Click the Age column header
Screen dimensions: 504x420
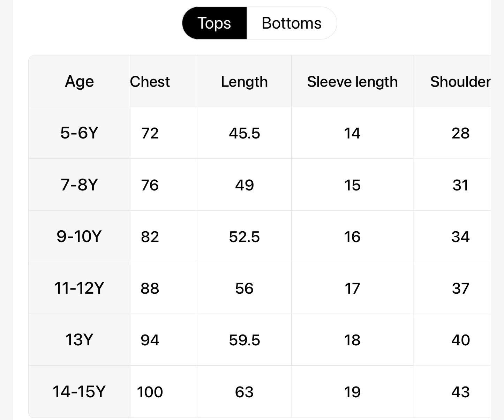[79, 81]
